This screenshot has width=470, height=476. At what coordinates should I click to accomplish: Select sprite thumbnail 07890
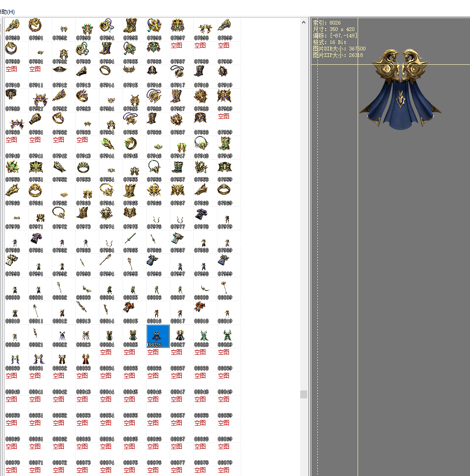[16, 30]
